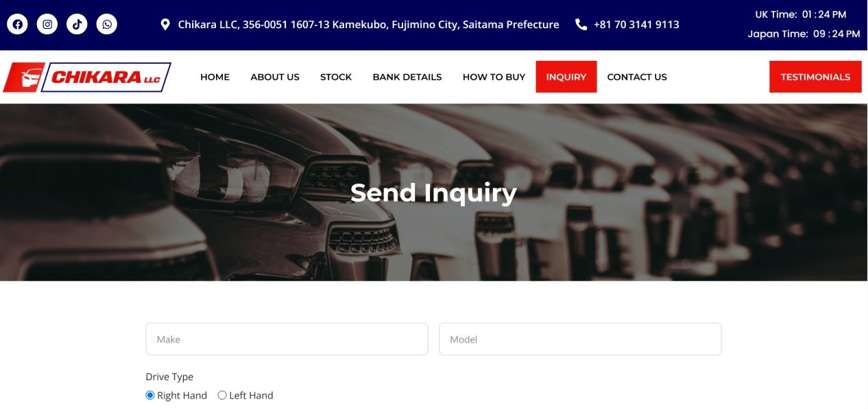Open the Contact Us page
Viewport: 868px width, 411px height.
(637, 77)
